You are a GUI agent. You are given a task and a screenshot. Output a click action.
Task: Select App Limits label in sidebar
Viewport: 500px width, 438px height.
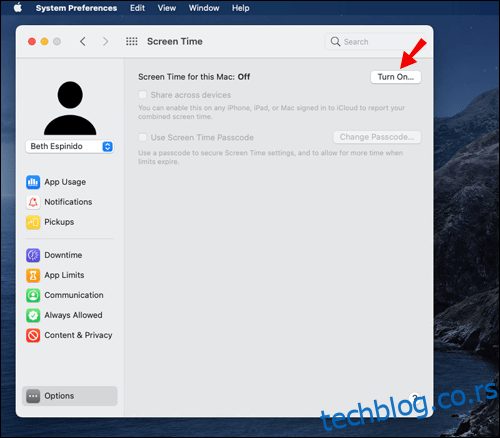[64, 275]
